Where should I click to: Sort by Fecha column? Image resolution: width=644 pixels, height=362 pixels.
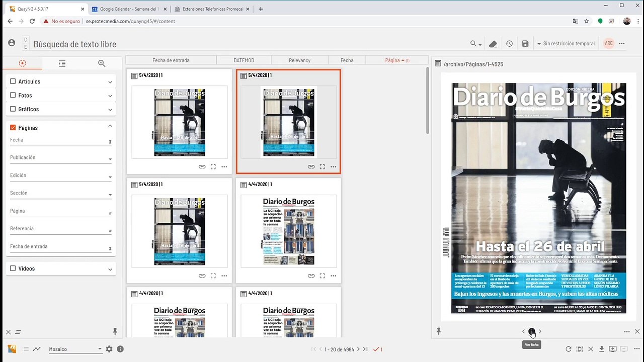(347, 60)
